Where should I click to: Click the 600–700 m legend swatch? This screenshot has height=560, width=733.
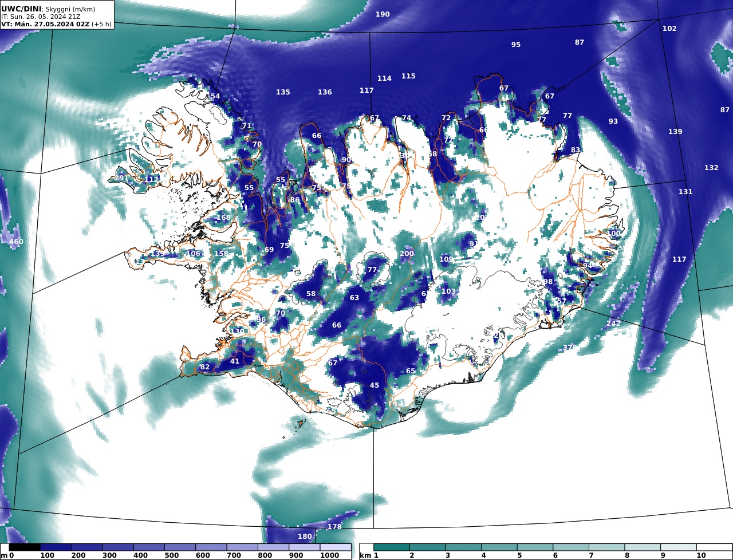pos(211,547)
